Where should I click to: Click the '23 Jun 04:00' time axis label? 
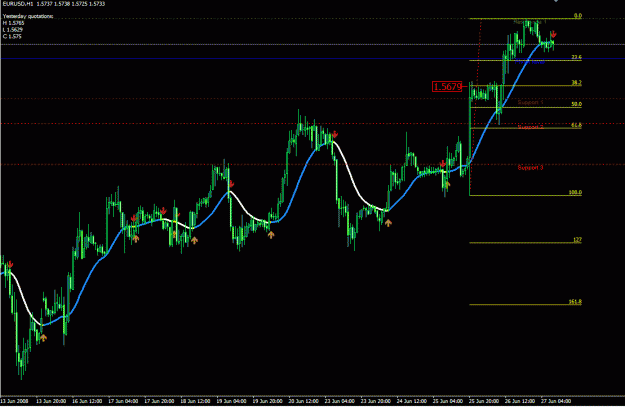(340, 401)
